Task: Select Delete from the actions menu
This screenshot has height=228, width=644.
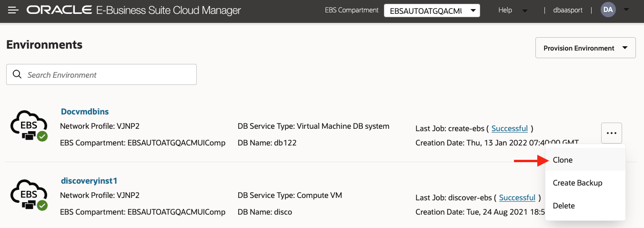Action: 563,206
